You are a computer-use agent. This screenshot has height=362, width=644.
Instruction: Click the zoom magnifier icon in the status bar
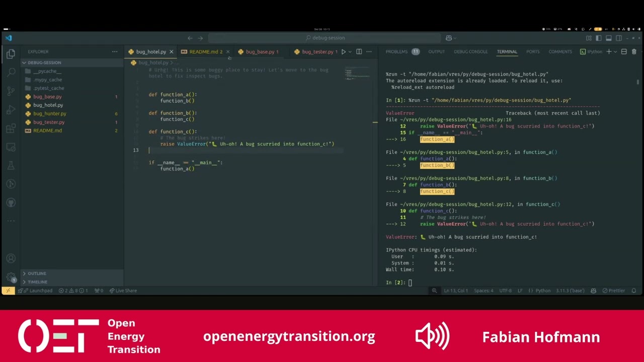[x=434, y=291]
